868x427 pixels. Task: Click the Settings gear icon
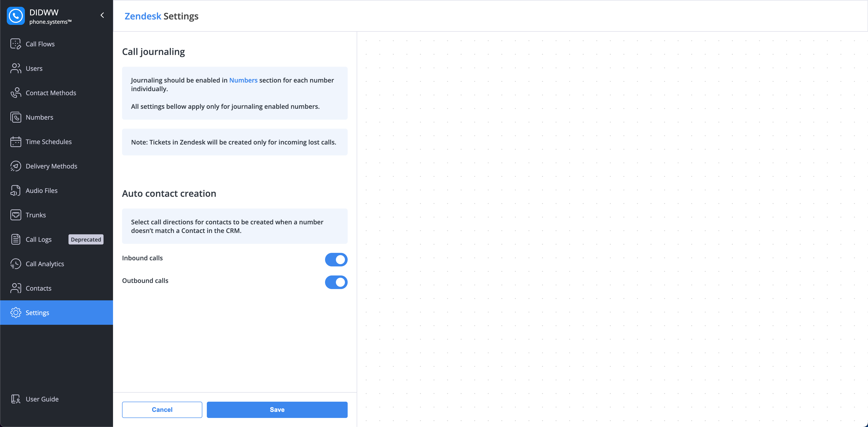coord(16,313)
